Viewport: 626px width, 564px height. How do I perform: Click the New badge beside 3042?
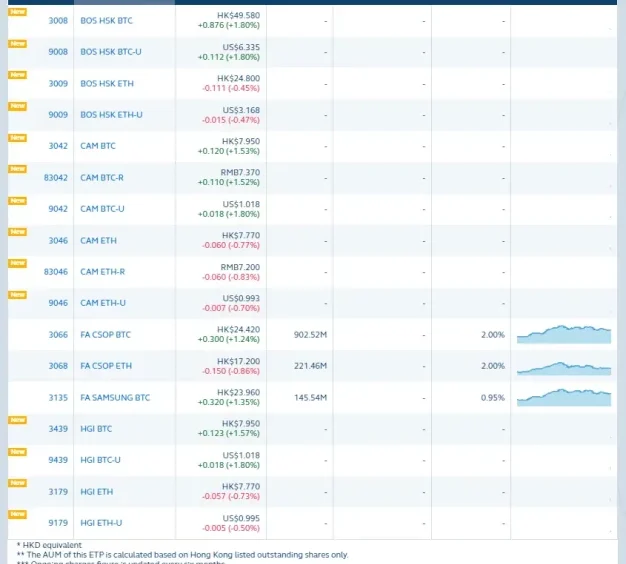(x=18, y=138)
